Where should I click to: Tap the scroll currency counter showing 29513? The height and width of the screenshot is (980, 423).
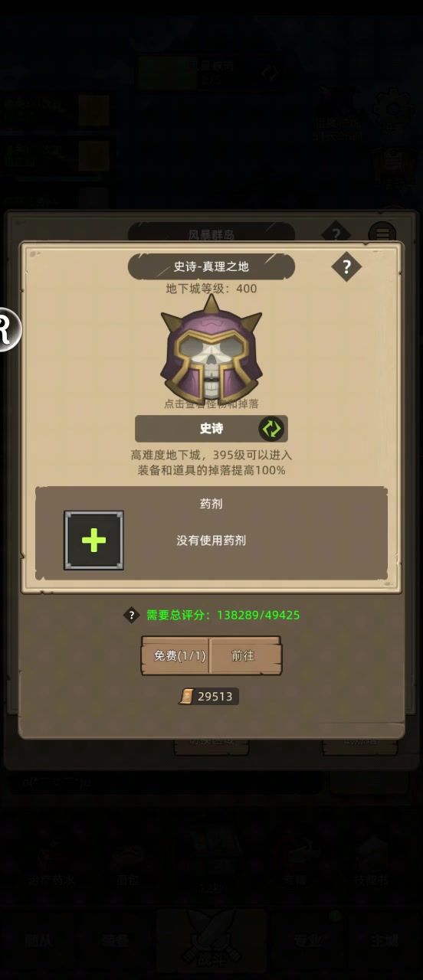(208, 696)
